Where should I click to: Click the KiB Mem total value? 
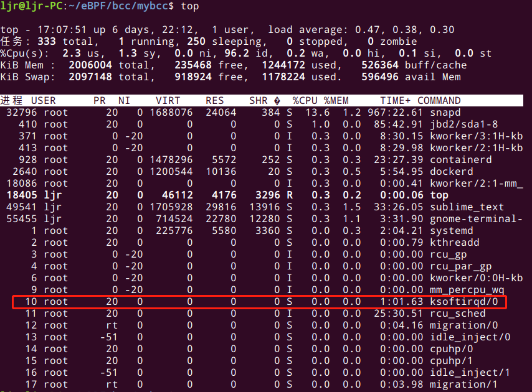(x=90, y=65)
